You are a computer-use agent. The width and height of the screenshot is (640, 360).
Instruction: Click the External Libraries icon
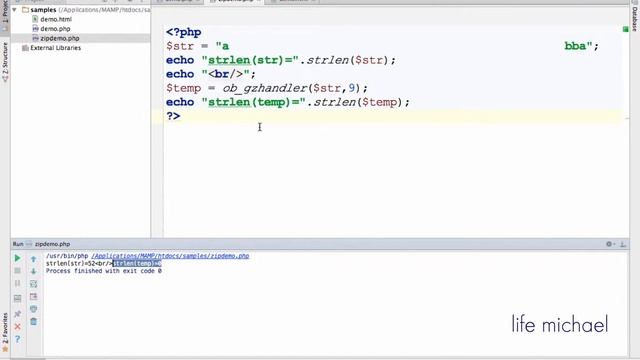coord(25,48)
